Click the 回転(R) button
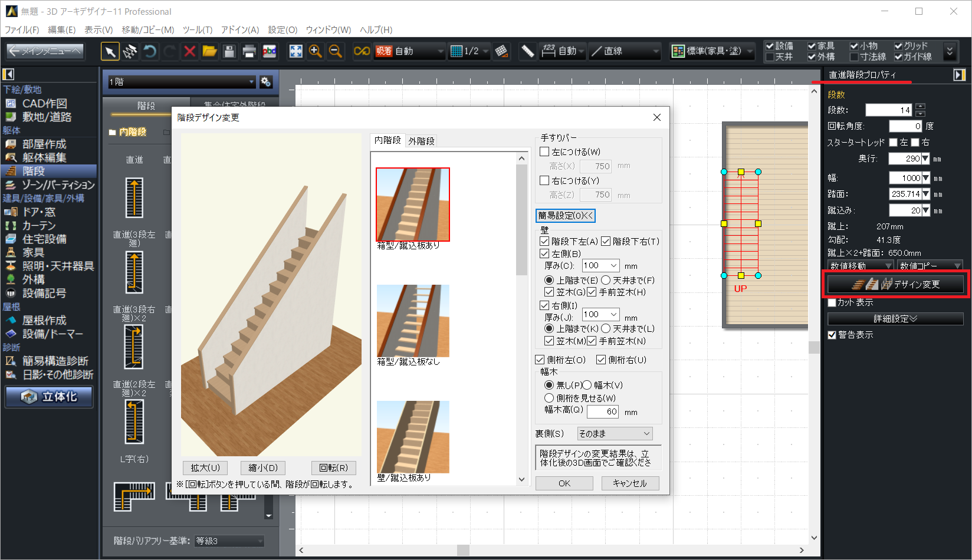Viewport: 972px width, 560px height. (333, 467)
